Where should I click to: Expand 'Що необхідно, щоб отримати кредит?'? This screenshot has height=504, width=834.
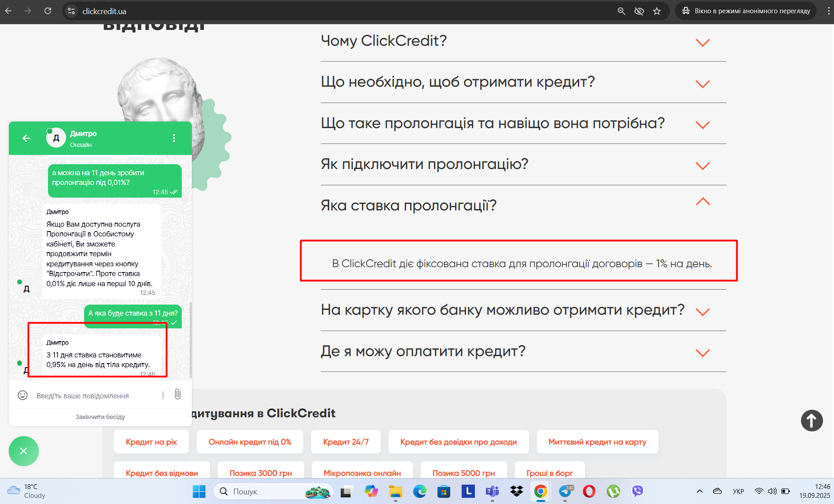(523, 82)
